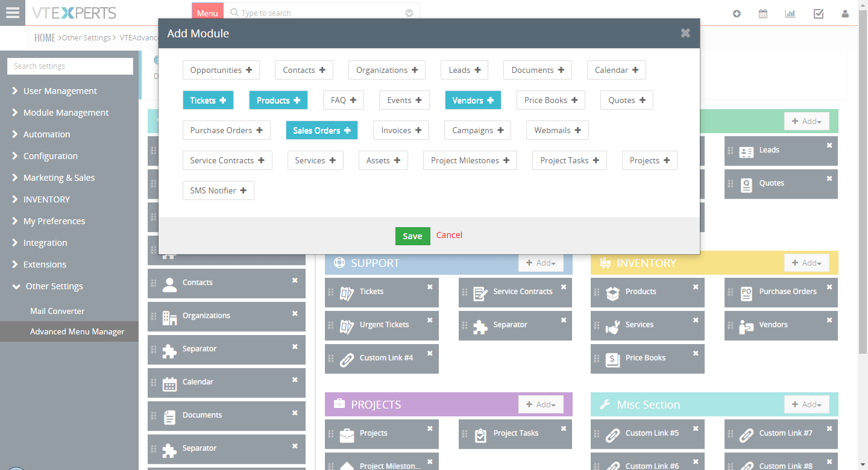This screenshot has height=470, width=868.
Task: Toggle off the Tickets module selection
Action: [x=208, y=99]
